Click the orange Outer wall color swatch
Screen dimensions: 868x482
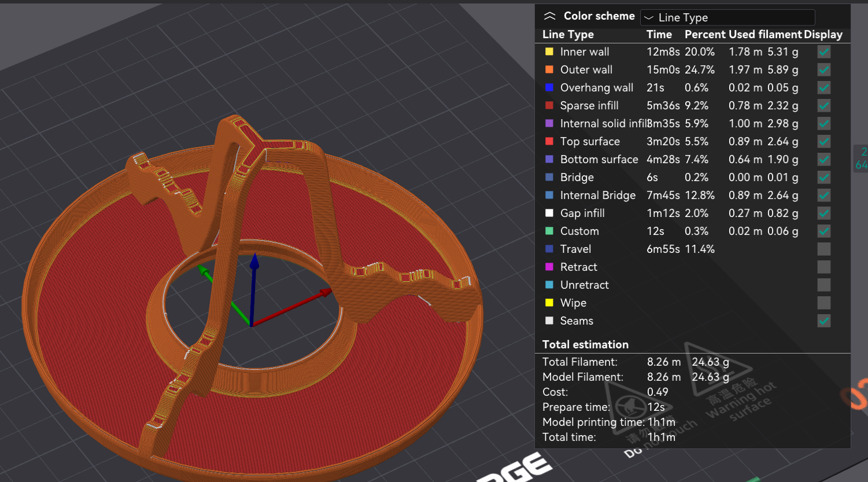click(x=549, y=69)
